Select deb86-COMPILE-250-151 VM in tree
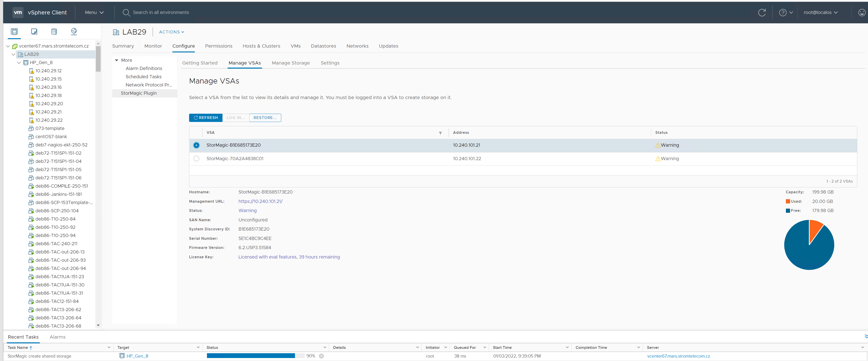The image size is (868, 361). [x=61, y=186]
